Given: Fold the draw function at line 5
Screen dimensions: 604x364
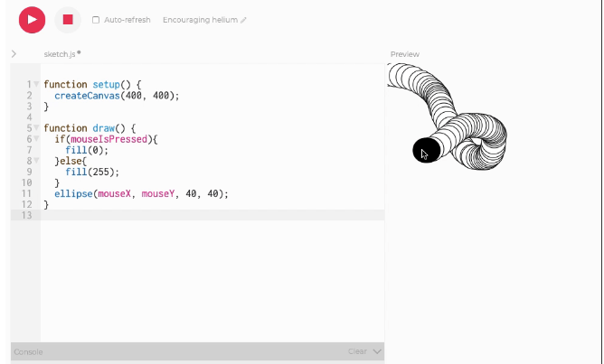Looking at the screenshot, I should (x=36, y=128).
